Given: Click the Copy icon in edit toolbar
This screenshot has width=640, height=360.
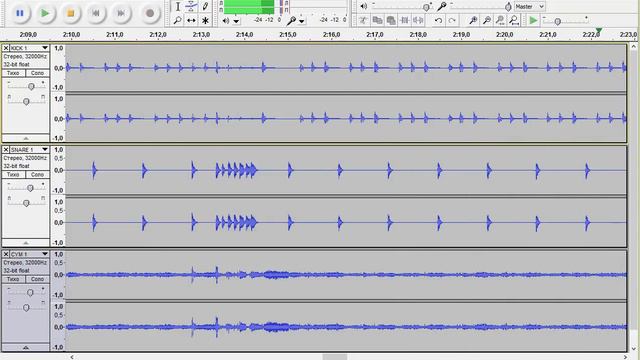Looking at the screenshot, I should pos(378,20).
